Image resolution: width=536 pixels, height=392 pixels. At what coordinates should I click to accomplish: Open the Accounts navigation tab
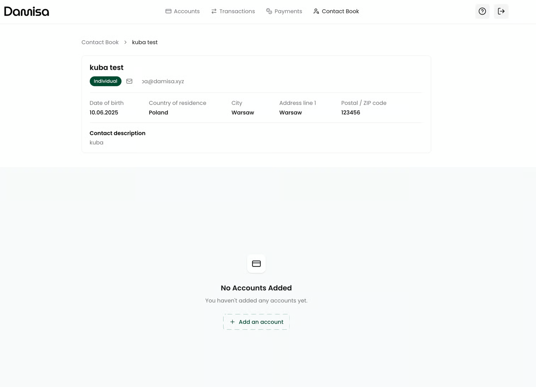tap(183, 11)
